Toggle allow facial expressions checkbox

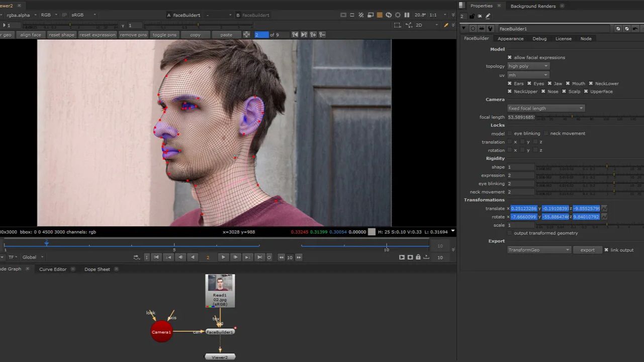click(x=510, y=57)
